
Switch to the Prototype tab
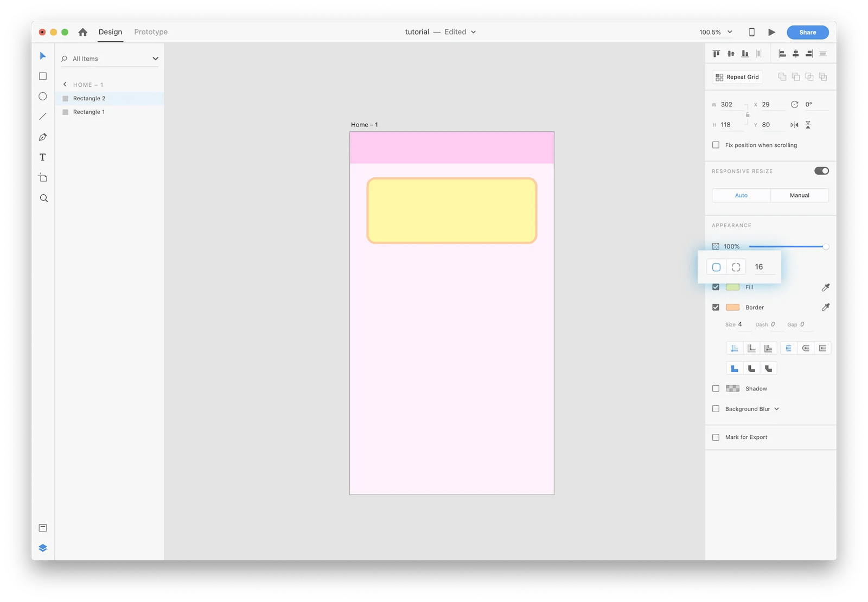(x=151, y=32)
